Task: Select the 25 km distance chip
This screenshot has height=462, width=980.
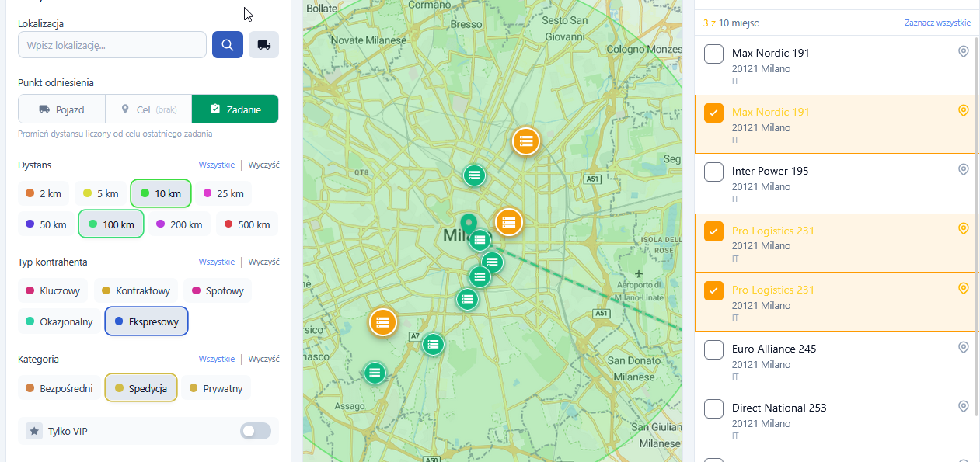Action: [x=224, y=193]
